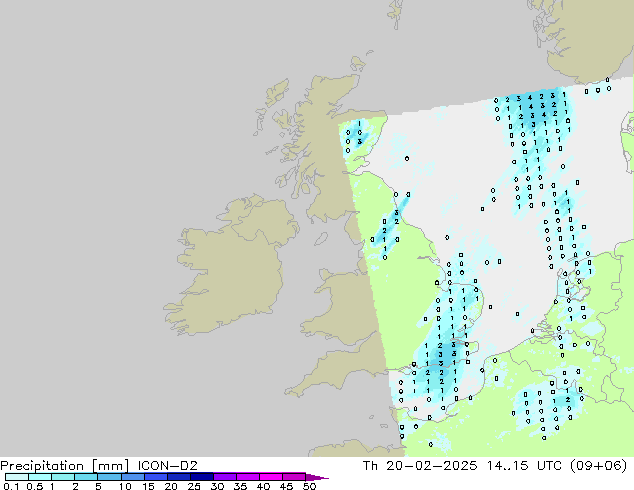The width and height of the screenshot is (634, 490).
Task: Click the '50' legend tick label
Action: pyautogui.click(x=310, y=486)
